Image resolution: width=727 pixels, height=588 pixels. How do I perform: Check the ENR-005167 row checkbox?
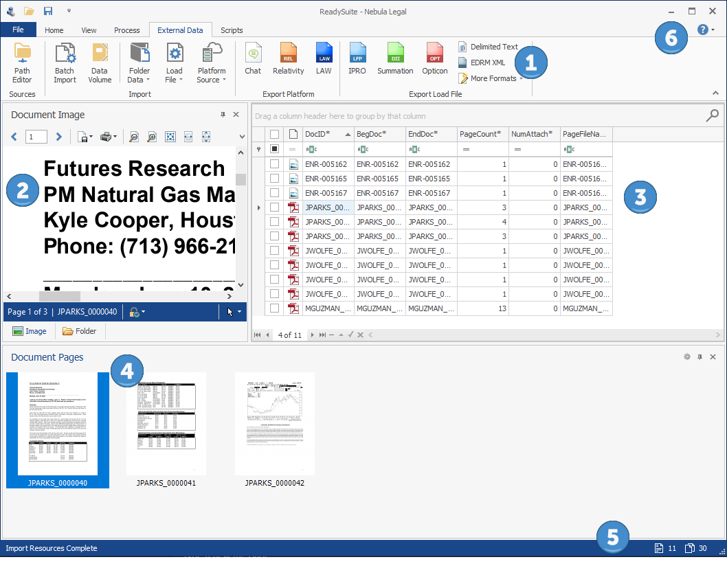(274, 193)
